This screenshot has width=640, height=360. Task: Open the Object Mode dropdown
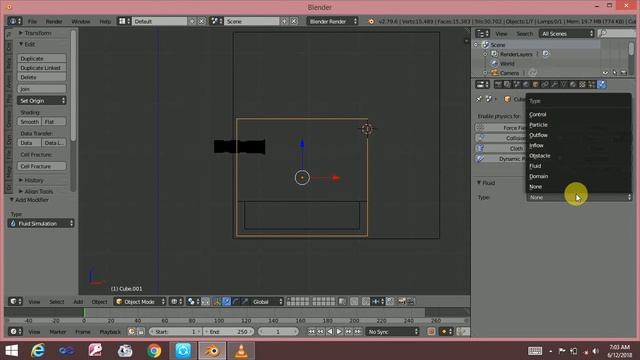click(x=140, y=302)
